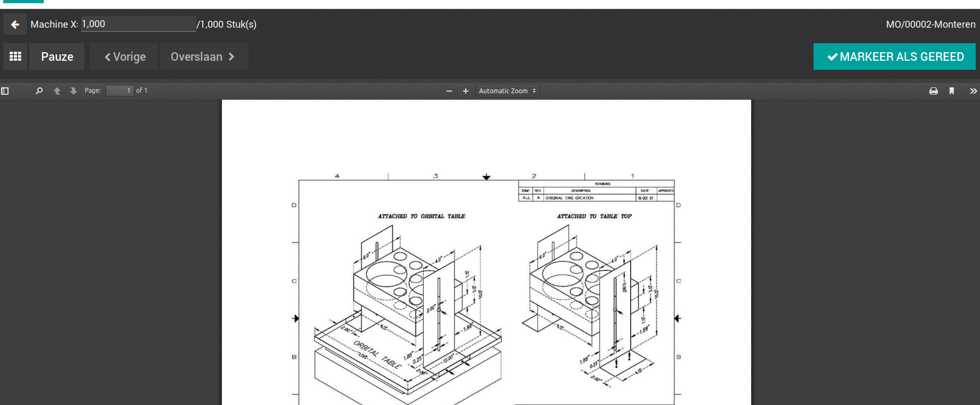Zoom in with the plus button
The image size is (980, 405).
point(466,91)
